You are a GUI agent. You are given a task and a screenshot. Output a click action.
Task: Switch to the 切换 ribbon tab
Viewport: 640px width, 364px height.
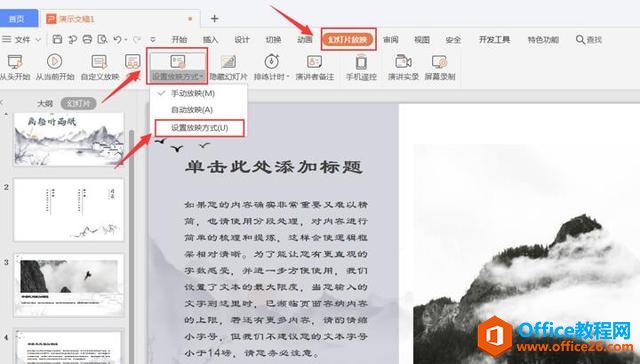tap(273, 40)
